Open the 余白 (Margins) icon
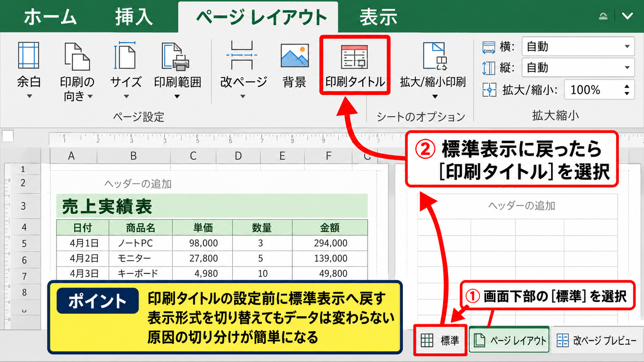The image size is (644, 362). tap(29, 55)
